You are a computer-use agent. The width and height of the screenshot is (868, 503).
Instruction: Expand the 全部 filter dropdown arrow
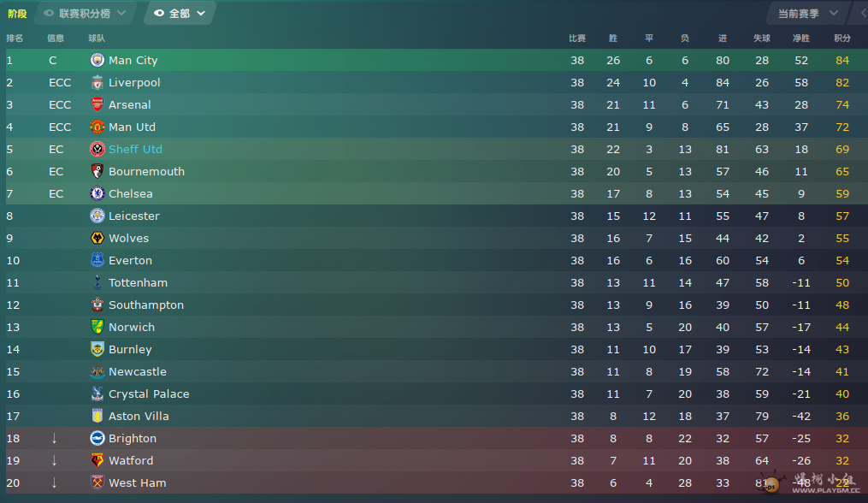point(201,14)
